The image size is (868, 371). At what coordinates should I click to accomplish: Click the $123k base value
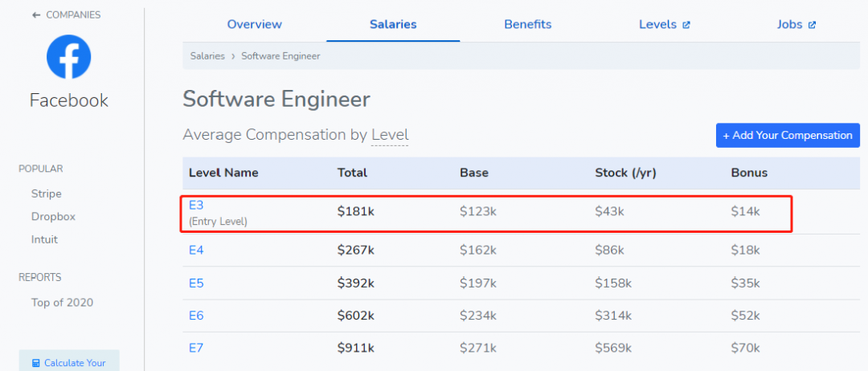[x=478, y=211]
